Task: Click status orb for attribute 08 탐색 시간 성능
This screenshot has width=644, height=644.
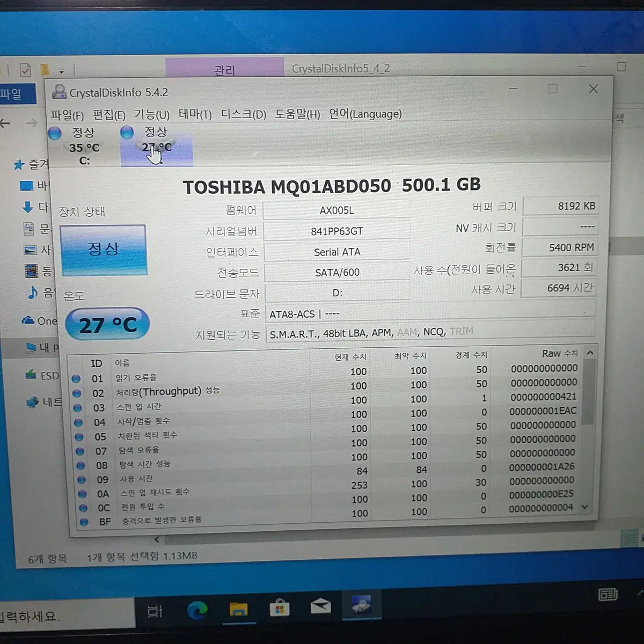Action: pos(80,466)
